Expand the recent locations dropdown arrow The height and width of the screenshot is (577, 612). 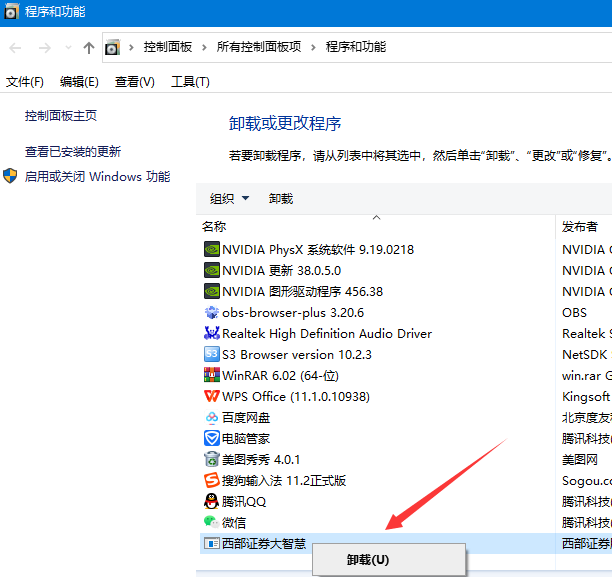69,47
